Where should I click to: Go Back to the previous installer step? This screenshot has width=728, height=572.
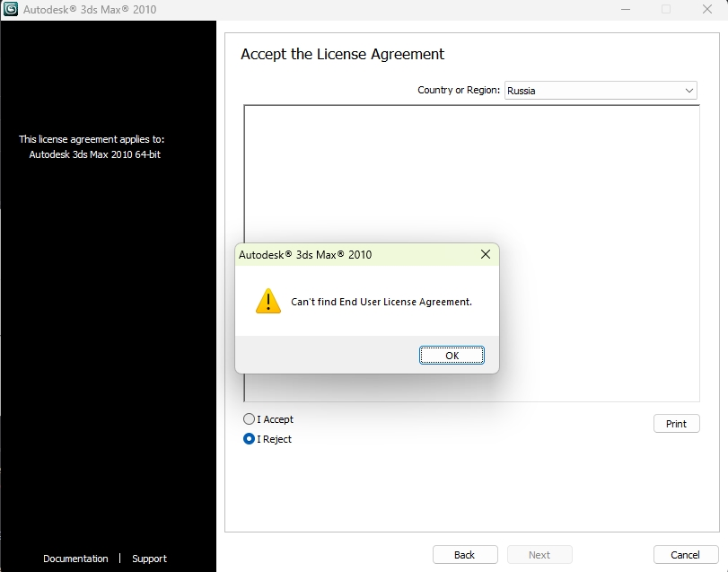point(465,555)
